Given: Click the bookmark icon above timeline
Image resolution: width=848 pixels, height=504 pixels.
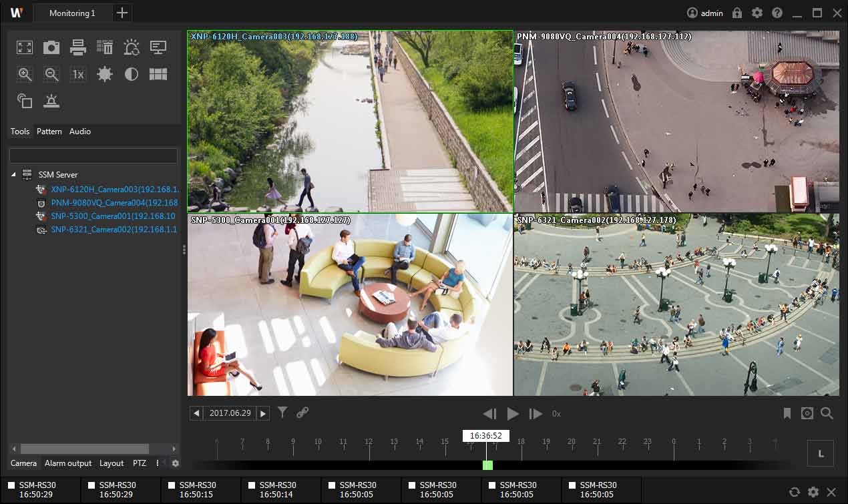Looking at the screenshot, I should pos(787,414).
